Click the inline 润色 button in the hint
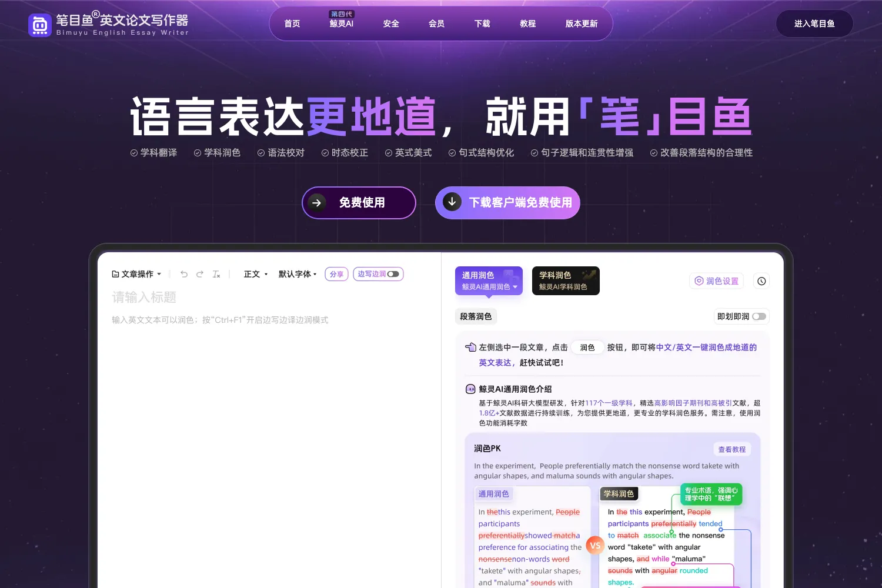This screenshot has height=588, width=882. (x=587, y=348)
